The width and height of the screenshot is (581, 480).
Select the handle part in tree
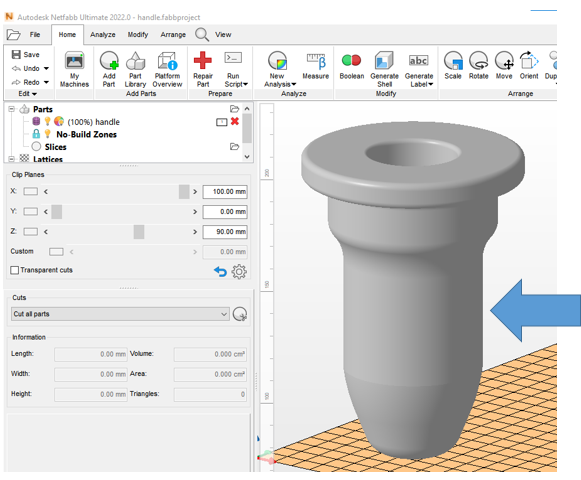(93, 122)
